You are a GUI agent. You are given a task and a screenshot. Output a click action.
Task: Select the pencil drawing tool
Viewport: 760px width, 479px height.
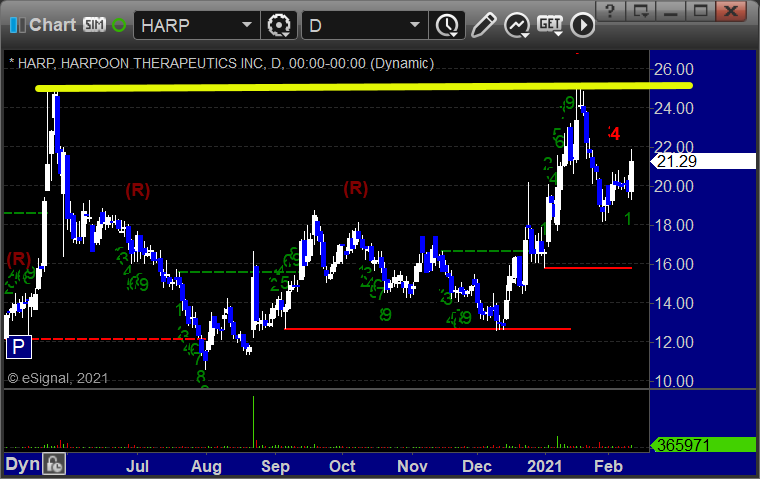click(x=483, y=25)
